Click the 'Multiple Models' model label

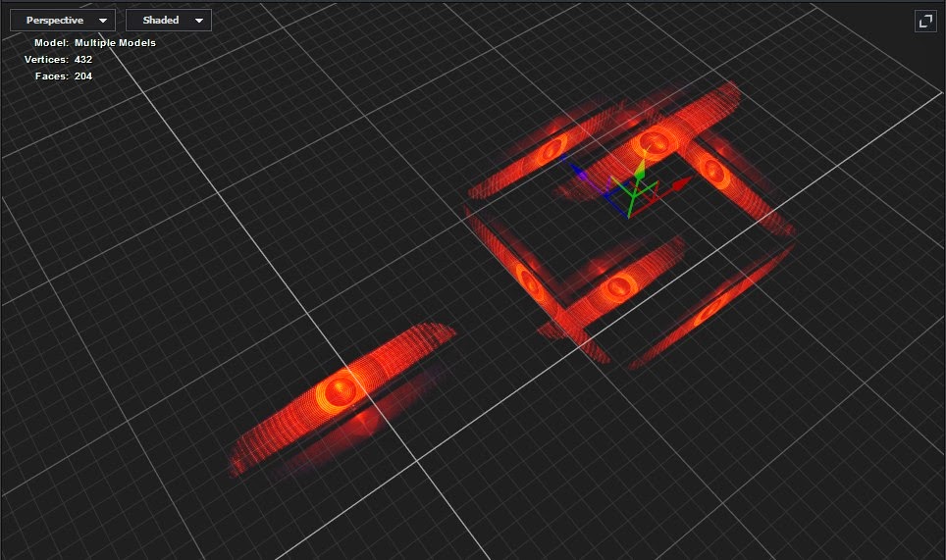click(x=115, y=43)
